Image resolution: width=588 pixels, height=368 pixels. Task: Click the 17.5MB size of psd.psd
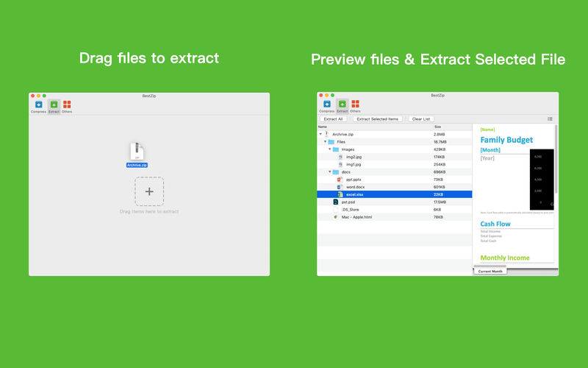tap(440, 202)
